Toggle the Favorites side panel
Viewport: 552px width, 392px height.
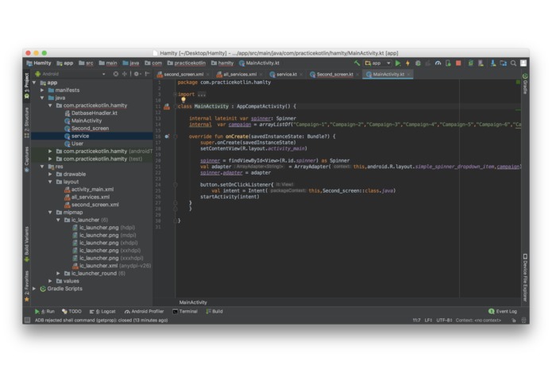pos(27,286)
